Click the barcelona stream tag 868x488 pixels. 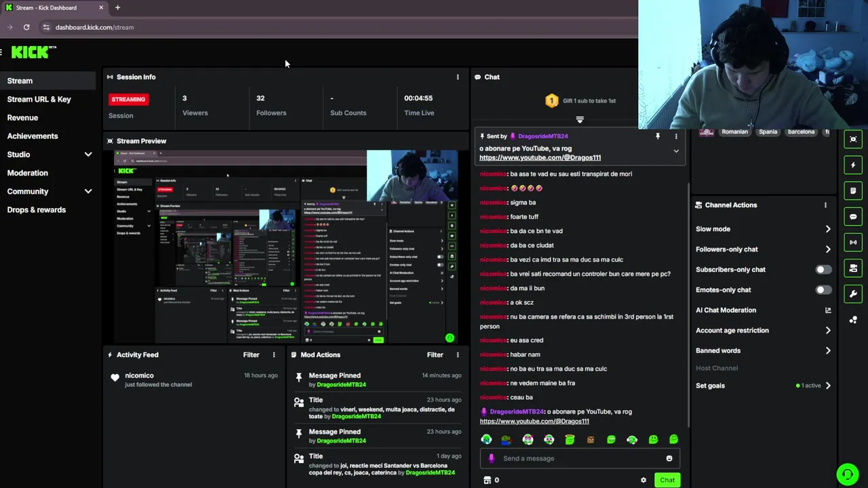[801, 132]
